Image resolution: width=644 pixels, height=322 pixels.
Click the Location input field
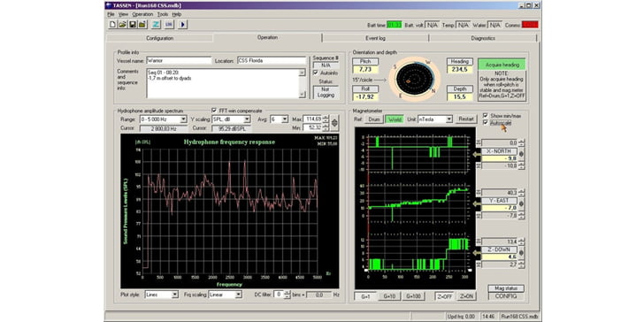272,61
